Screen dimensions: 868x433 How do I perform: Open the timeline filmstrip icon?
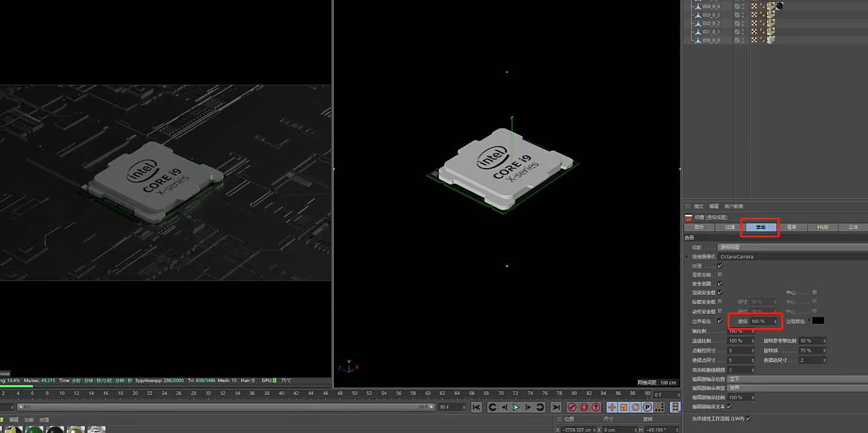point(675,407)
